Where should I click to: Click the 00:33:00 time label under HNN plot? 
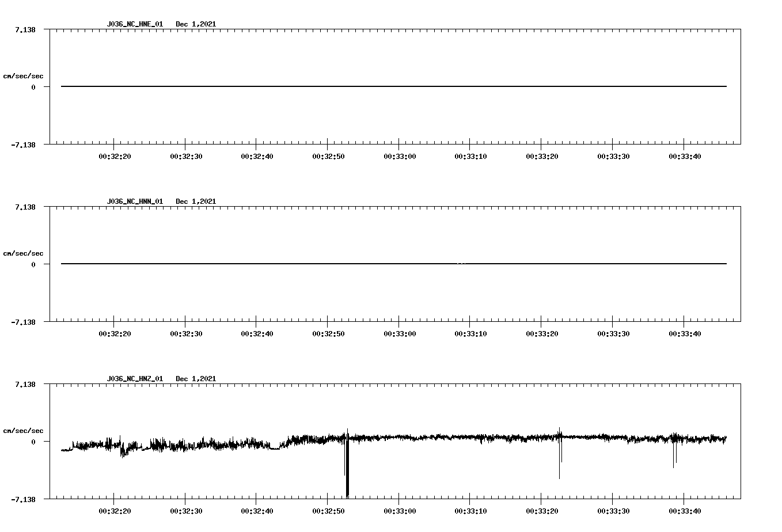(400, 334)
